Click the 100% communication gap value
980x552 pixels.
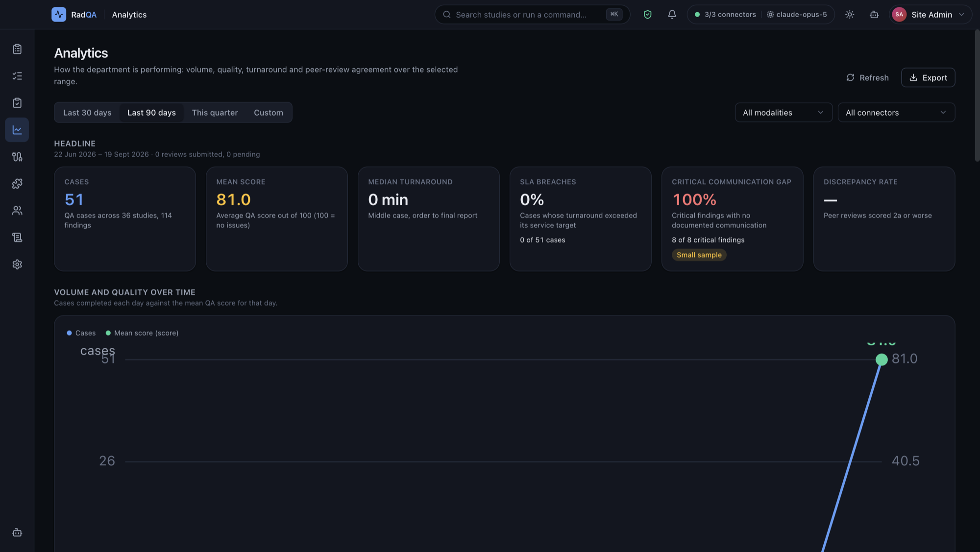point(694,200)
